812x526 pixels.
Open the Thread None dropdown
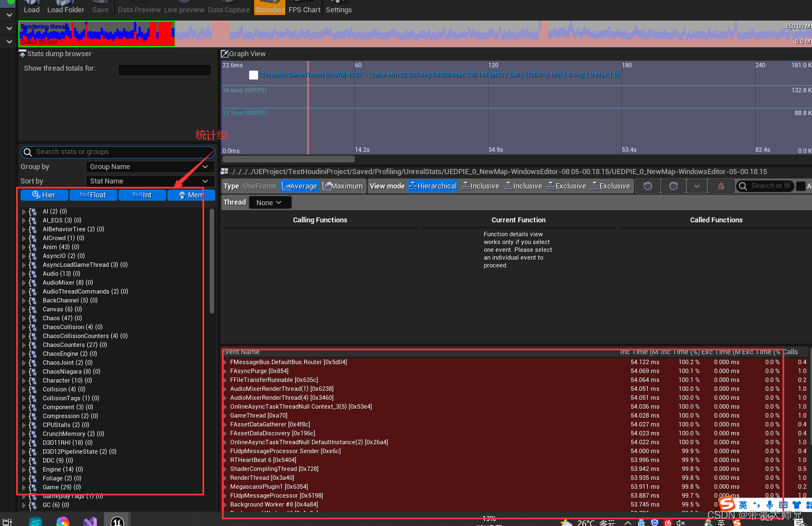click(269, 202)
